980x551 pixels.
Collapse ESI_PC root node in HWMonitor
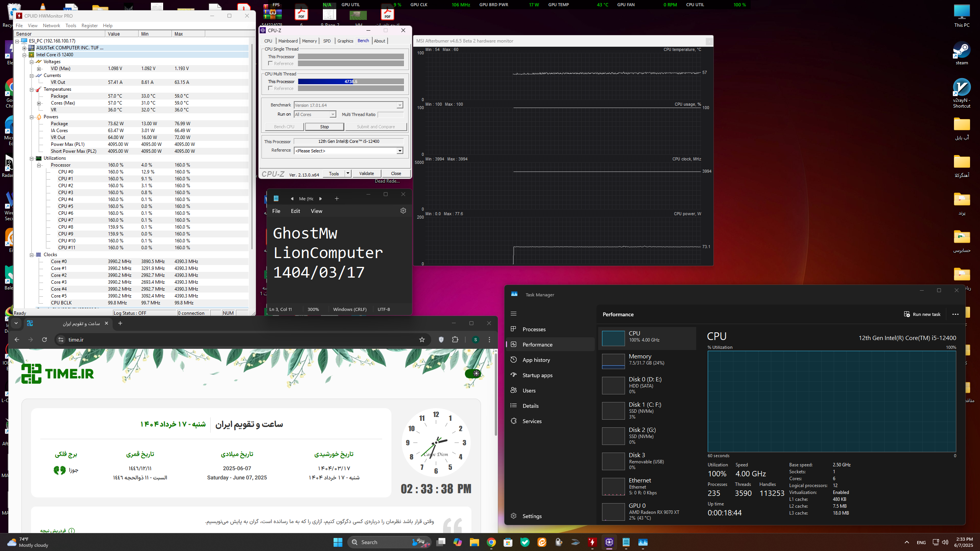tap(17, 41)
